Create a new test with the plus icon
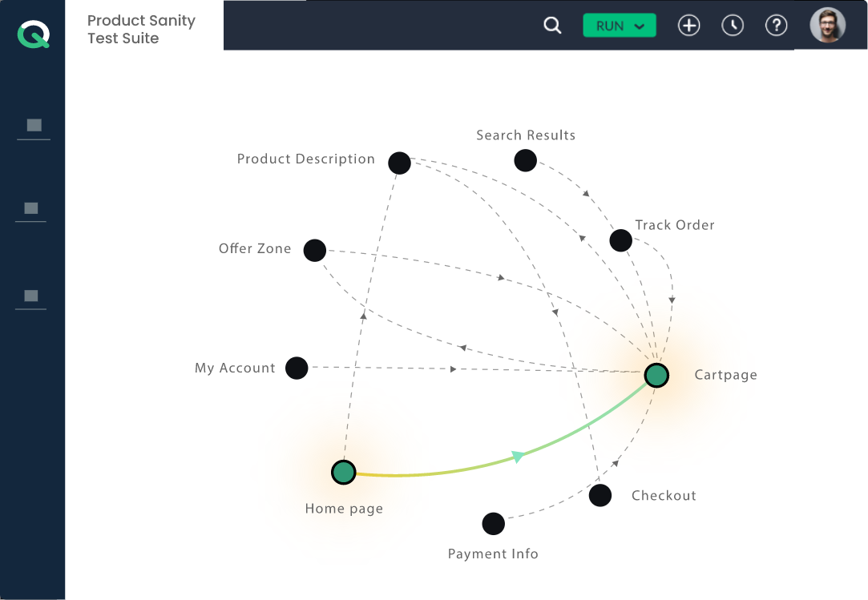 pyautogui.click(x=689, y=26)
